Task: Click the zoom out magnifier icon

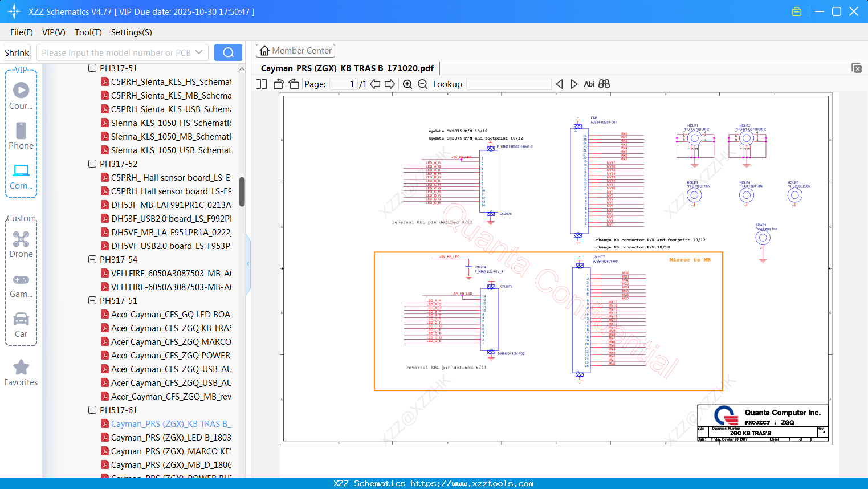Action: pos(422,84)
